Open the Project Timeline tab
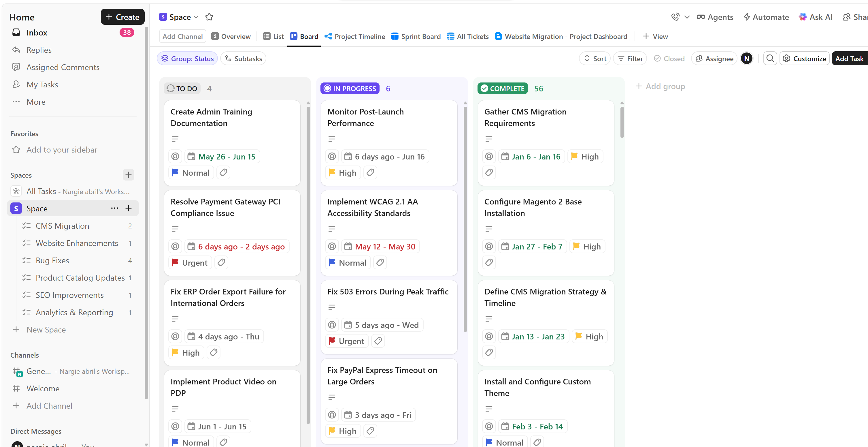 pos(355,36)
